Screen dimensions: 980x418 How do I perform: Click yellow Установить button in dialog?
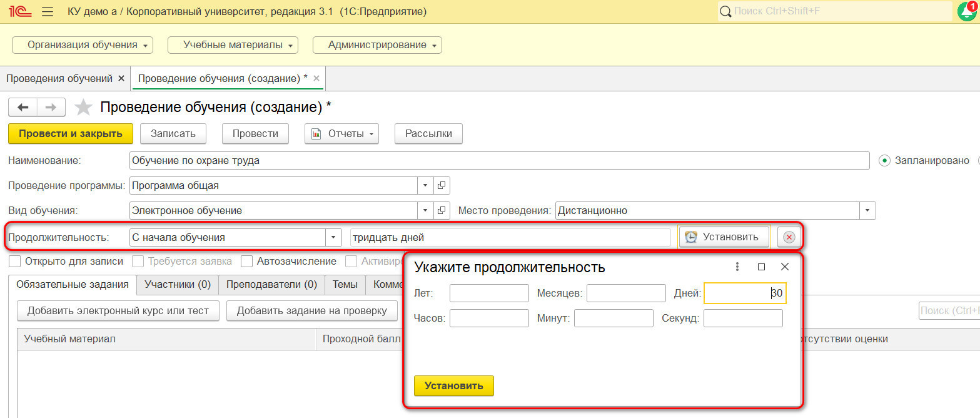453,385
